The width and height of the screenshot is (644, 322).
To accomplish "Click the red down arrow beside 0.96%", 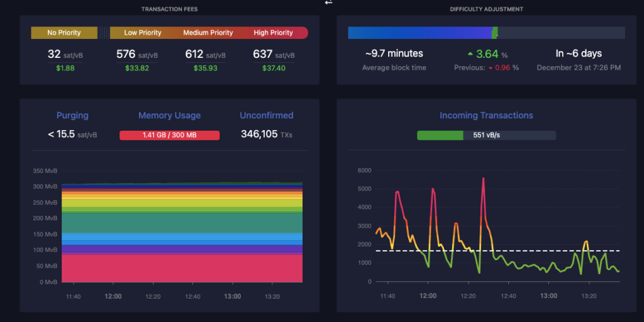I will (491, 68).
